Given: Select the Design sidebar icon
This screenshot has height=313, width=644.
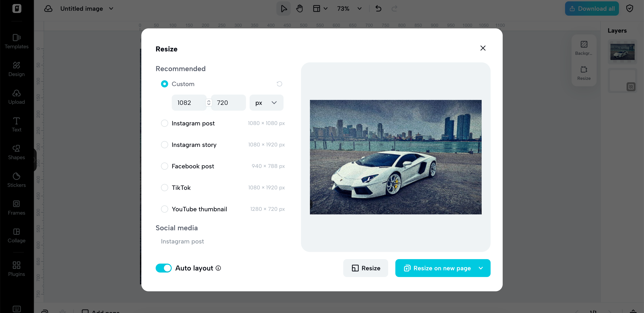Looking at the screenshot, I should 17,69.
